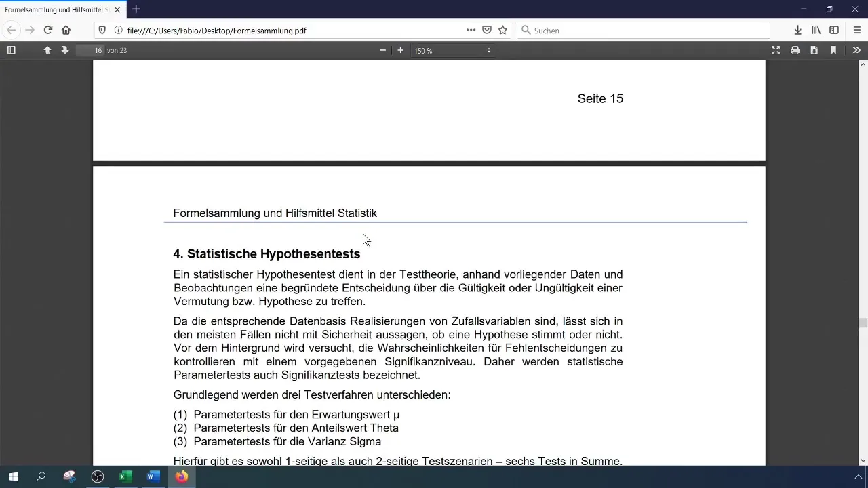The width and height of the screenshot is (868, 488).
Task: Open PDF viewer tools double-chevron menu
Action: tap(856, 50)
